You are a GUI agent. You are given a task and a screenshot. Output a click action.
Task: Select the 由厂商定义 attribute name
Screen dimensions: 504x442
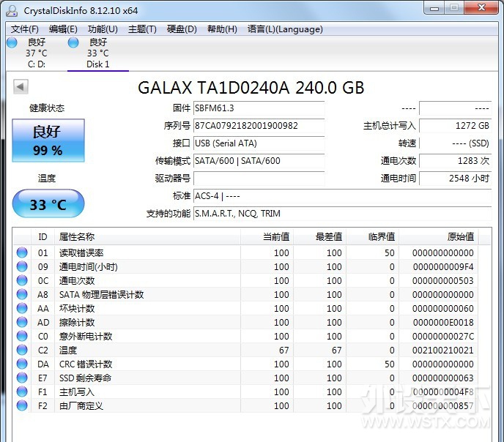click(x=81, y=405)
